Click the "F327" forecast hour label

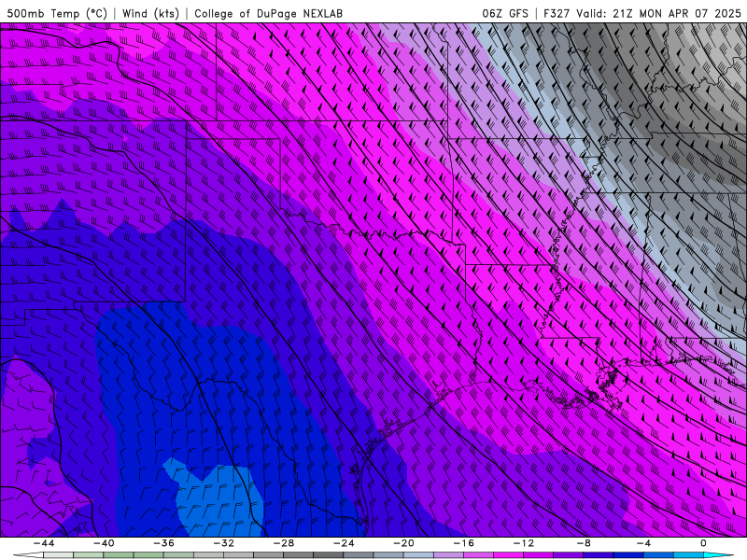click(557, 13)
